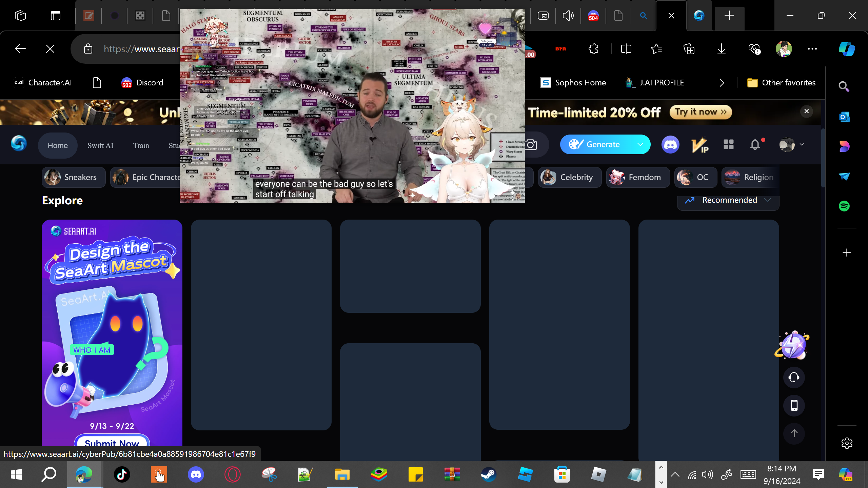Open sidebar settings gear

(x=847, y=443)
